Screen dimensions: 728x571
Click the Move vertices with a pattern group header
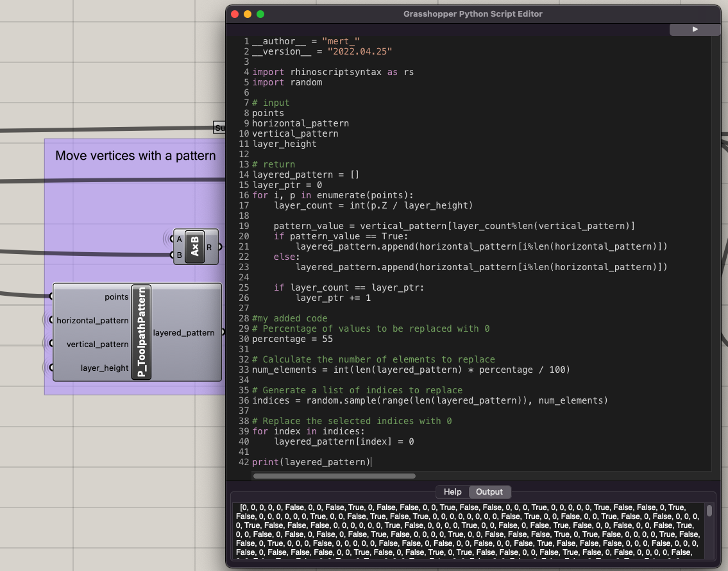click(135, 155)
